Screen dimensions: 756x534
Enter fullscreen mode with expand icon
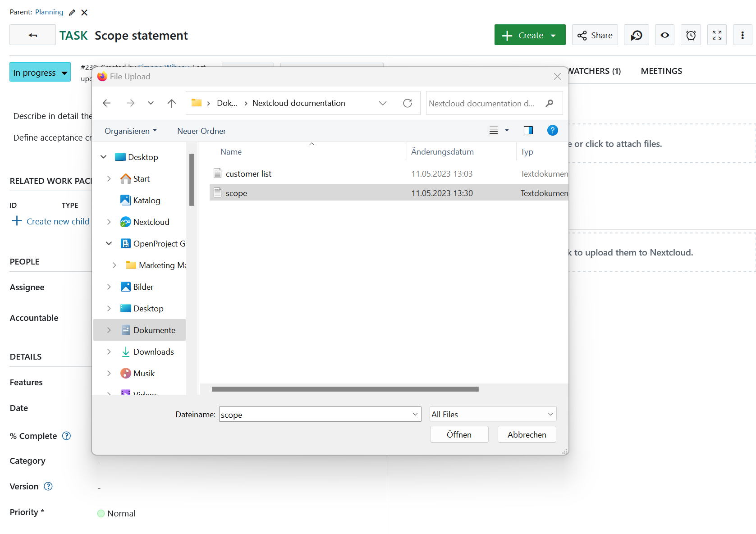pos(717,35)
